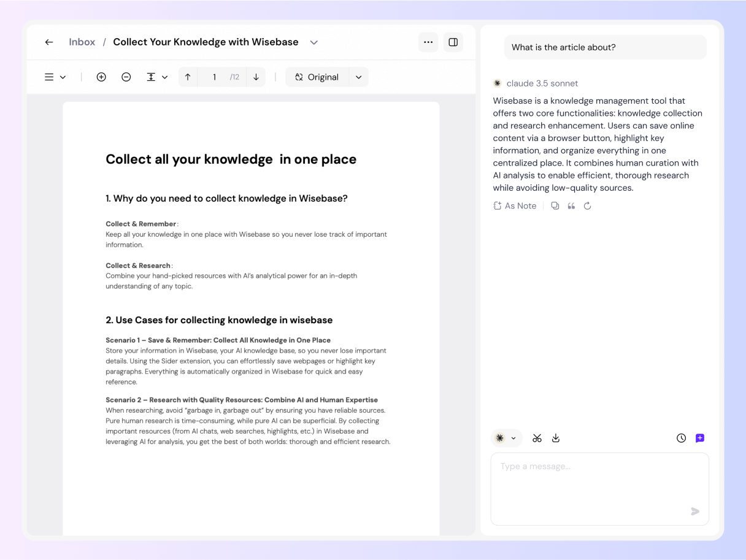Expand the dropdown next to Original
Image resolution: width=746 pixels, height=560 pixels.
(359, 77)
